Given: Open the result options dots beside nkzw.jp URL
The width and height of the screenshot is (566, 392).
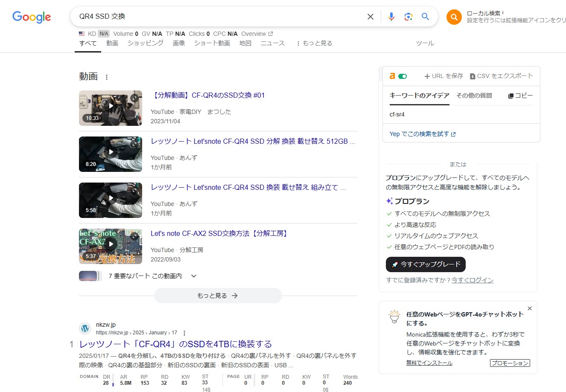Looking at the screenshot, I should 184,333.
